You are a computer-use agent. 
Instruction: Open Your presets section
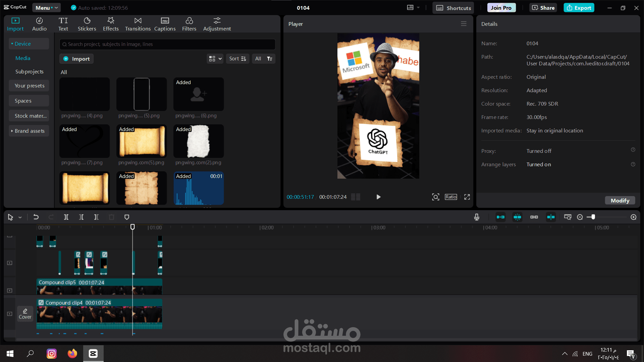click(29, 85)
